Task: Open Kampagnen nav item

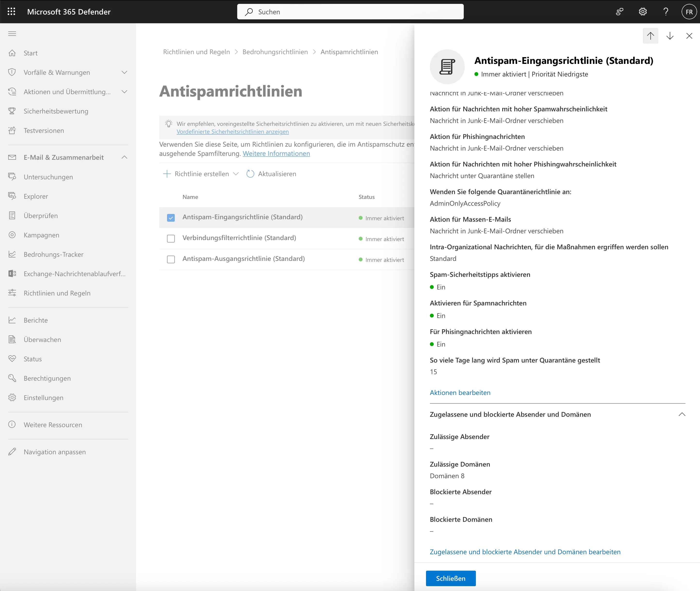Action: (x=42, y=235)
